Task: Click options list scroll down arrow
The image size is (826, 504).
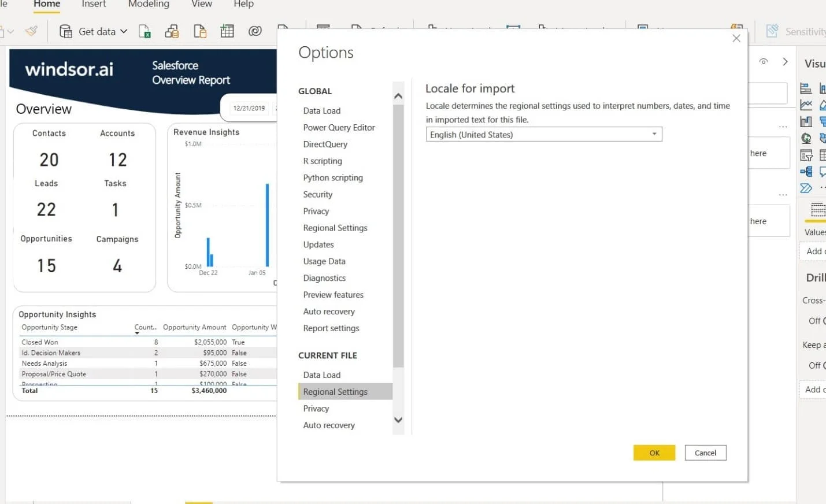Action: (x=398, y=420)
